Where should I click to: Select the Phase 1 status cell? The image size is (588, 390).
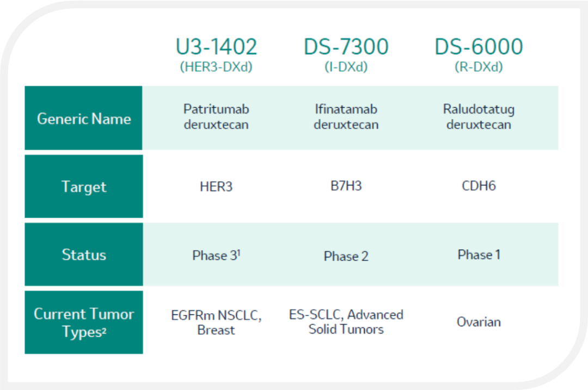(479, 255)
